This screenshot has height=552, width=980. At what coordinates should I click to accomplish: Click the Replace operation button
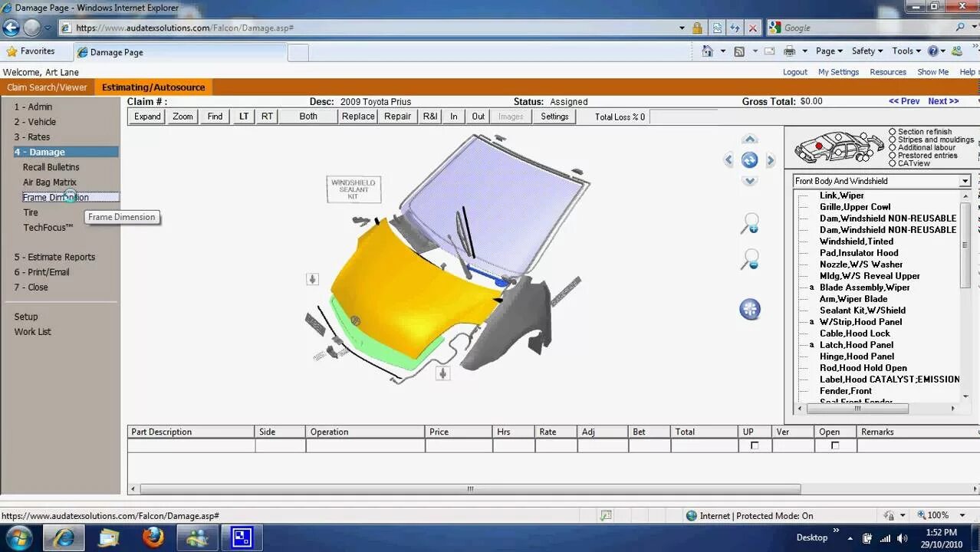point(358,117)
